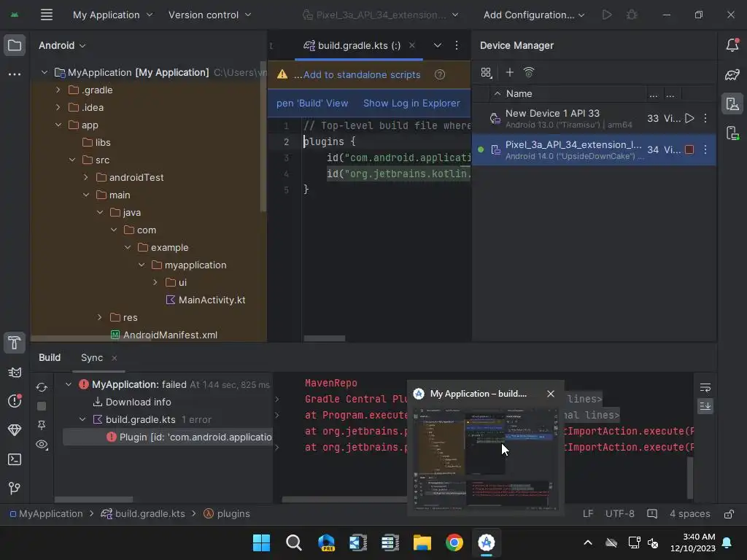Toggle scroll to end in build output

[x=705, y=405]
